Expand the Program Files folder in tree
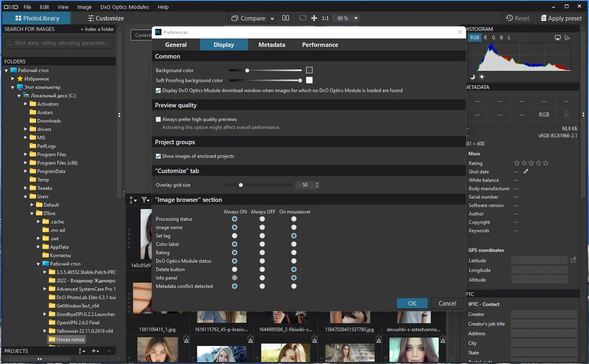Image resolution: width=589 pixels, height=364 pixels. (26, 155)
